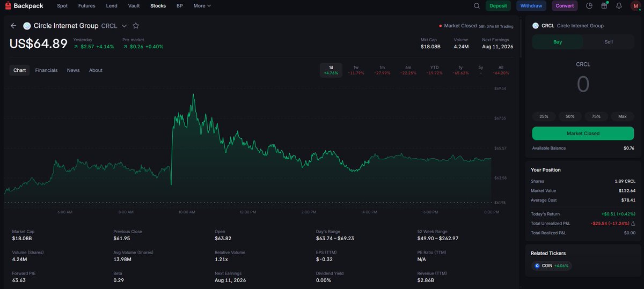Add CRCL to favorites with star icon
This screenshot has height=289, width=644.
tap(136, 26)
